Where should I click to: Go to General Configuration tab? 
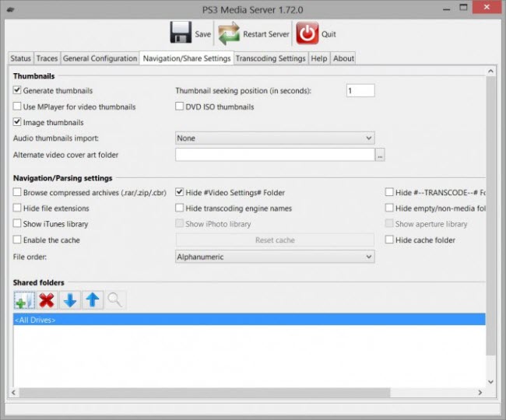[100, 58]
